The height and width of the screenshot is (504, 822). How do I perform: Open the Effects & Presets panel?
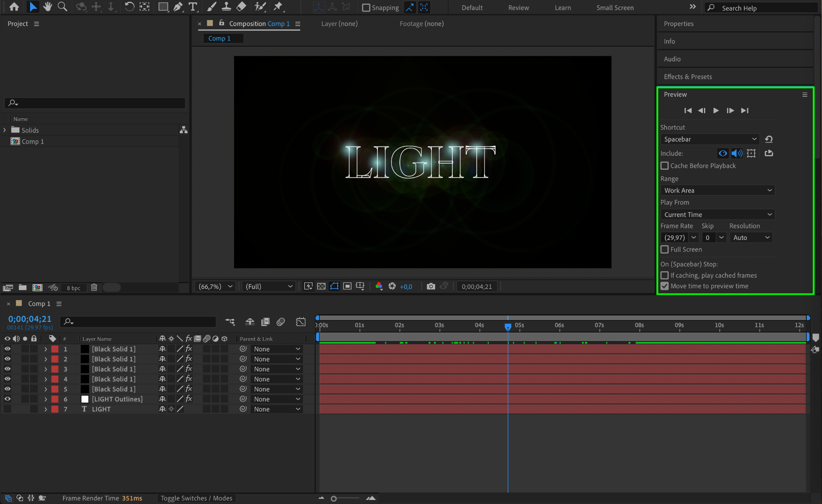point(688,77)
